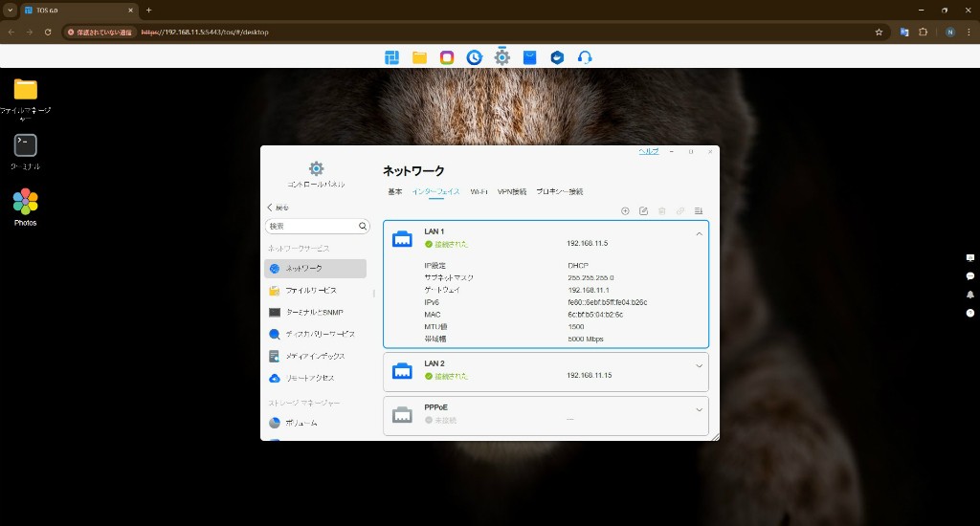Image resolution: width=980 pixels, height=526 pixels.
Task: Open the browser tab search dropdown arrow
Action: [10, 10]
